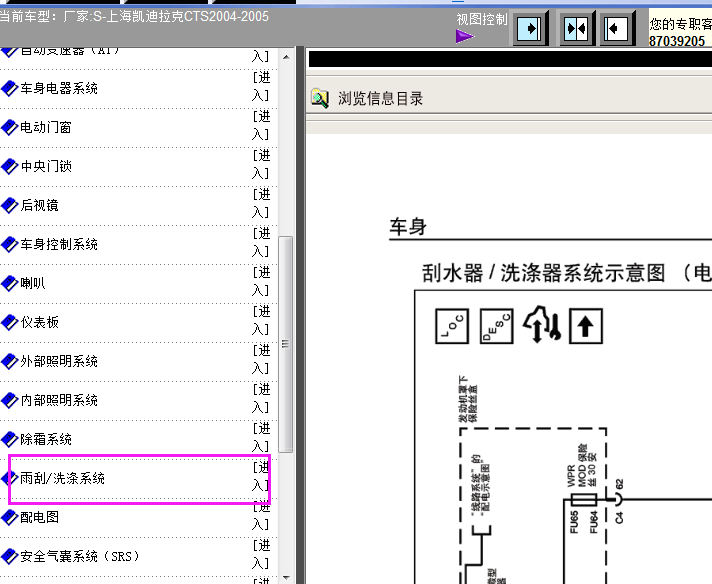Screen dimensions: 712x584
Task: Select 除霜系统 in the list
Action: (46, 440)
